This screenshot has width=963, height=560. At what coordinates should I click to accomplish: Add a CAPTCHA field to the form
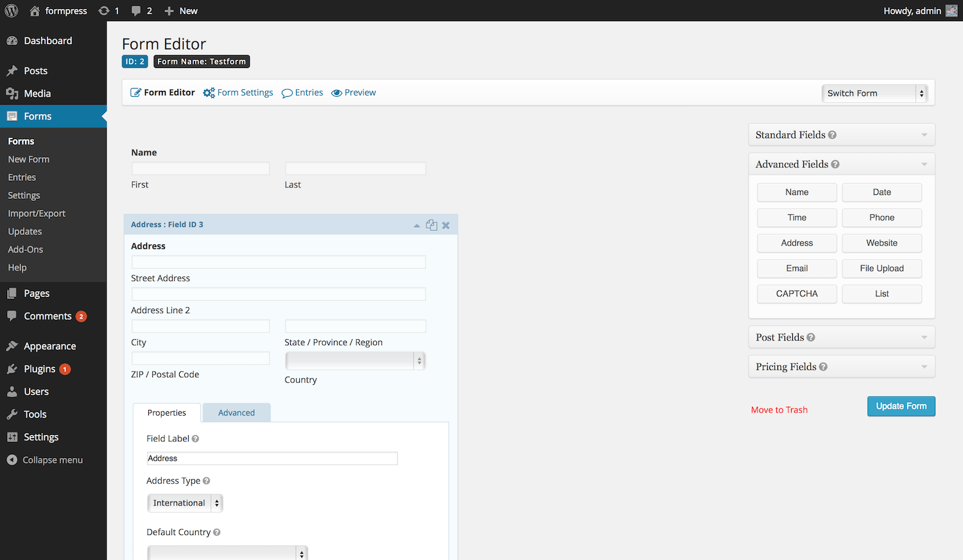[797, 294]
